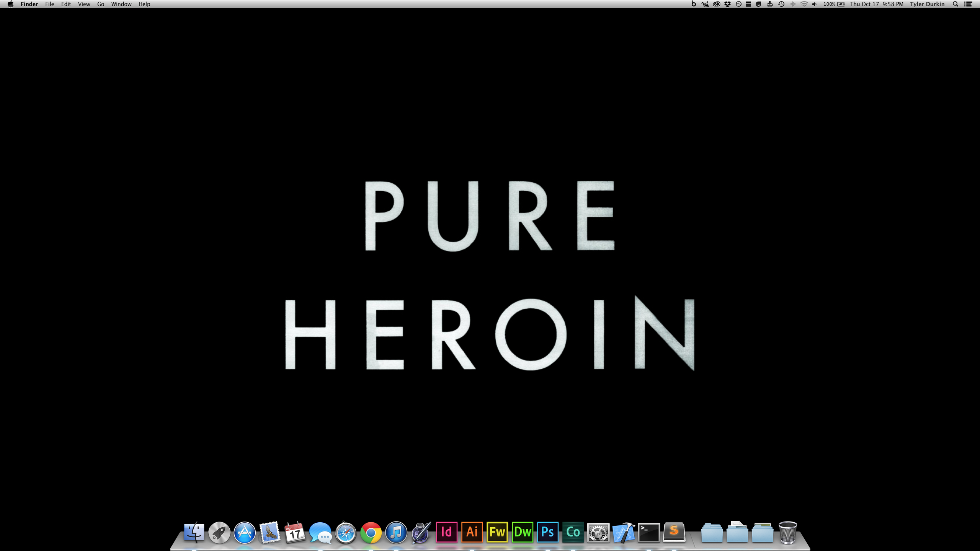Open the Time Machine menu bar icon
The height and width of the screenshot is (551, 980).
pyautogui.click(x=781, y=4)
